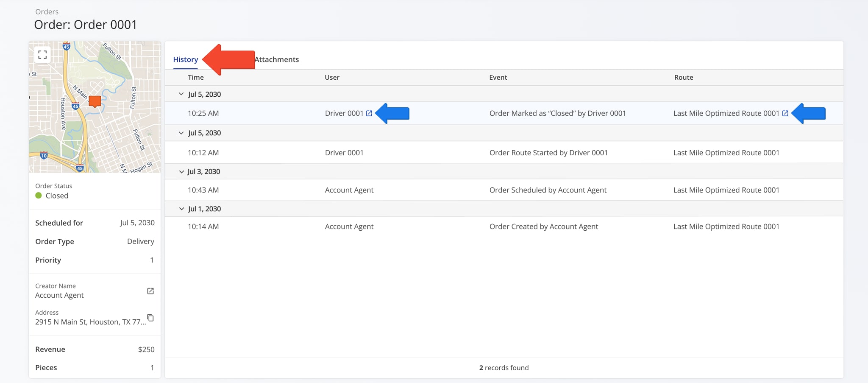This screenshot has width=868, height=383.
Task: Click the Pieces field label
Action: pyautogui.click(x=46, y=368)
